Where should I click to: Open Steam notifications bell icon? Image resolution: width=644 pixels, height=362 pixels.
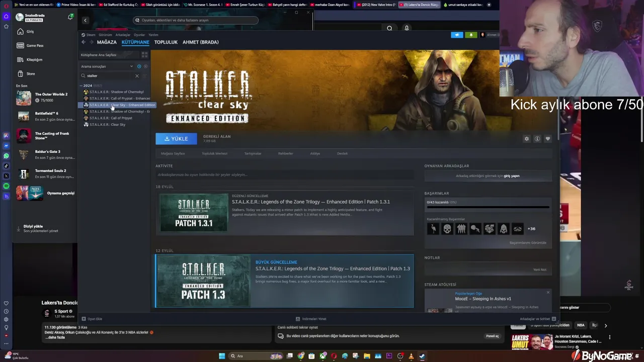point(471,35)
